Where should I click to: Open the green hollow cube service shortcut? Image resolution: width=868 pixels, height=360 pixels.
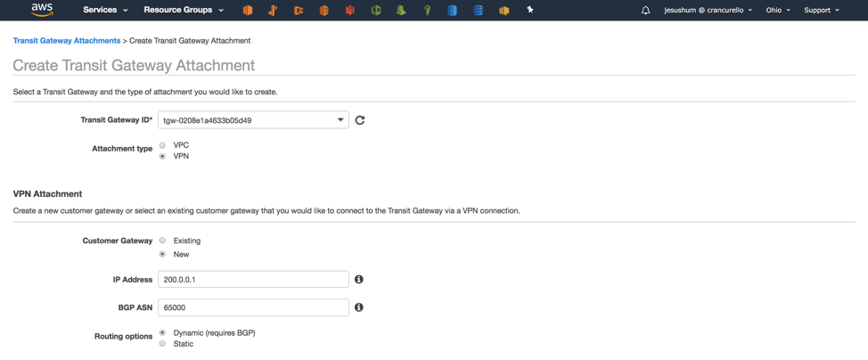[x=376, y=10]
